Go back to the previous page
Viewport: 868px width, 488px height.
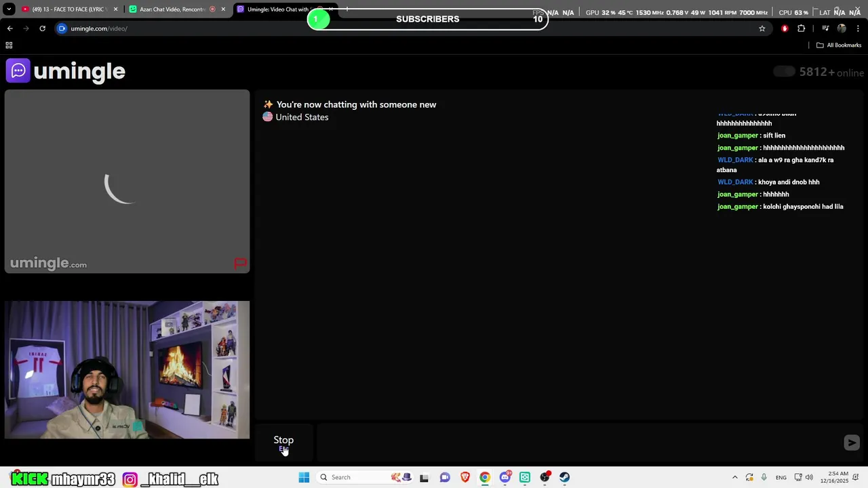pos(9,28)
